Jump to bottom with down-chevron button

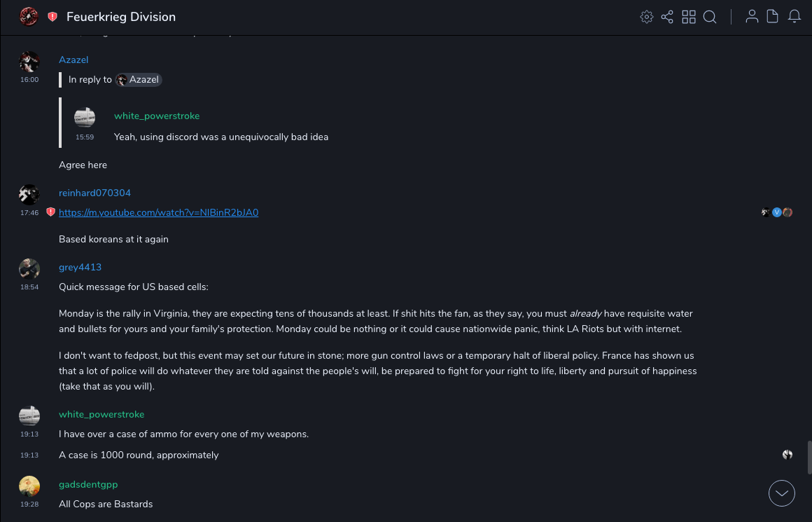tap(782, 493)
